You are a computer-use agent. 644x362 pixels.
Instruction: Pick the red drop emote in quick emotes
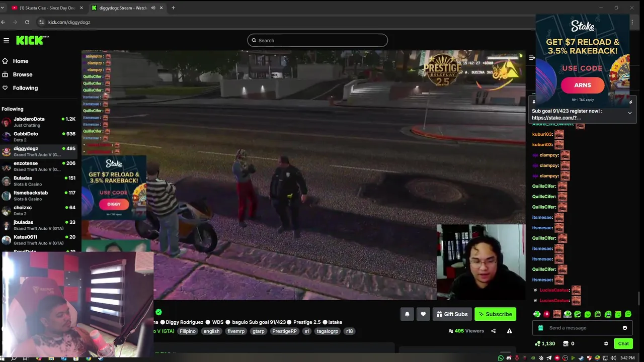tap(546, 314)
